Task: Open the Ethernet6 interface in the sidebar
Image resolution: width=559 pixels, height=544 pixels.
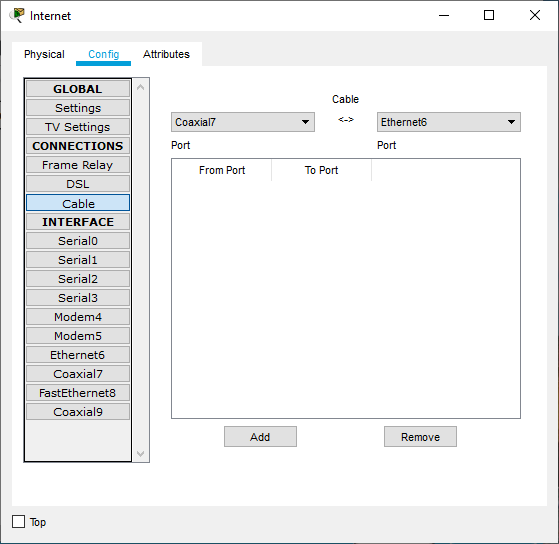Action: pyautogui.click(x=78, y=355)
